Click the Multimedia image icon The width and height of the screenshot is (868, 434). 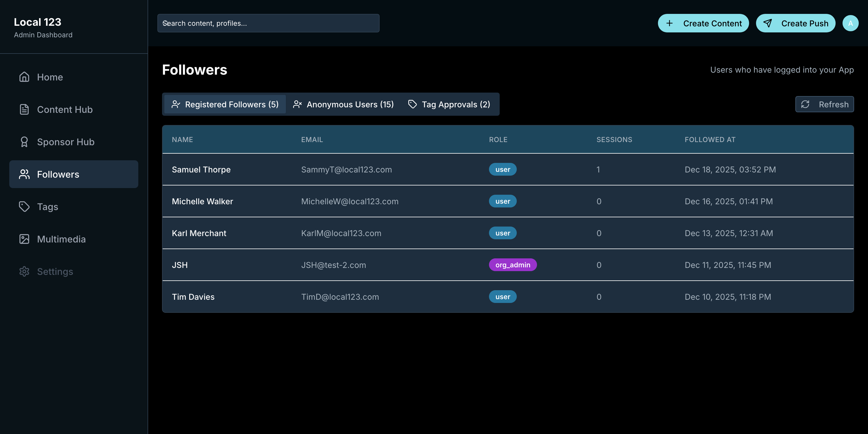[x=24, y=239]
